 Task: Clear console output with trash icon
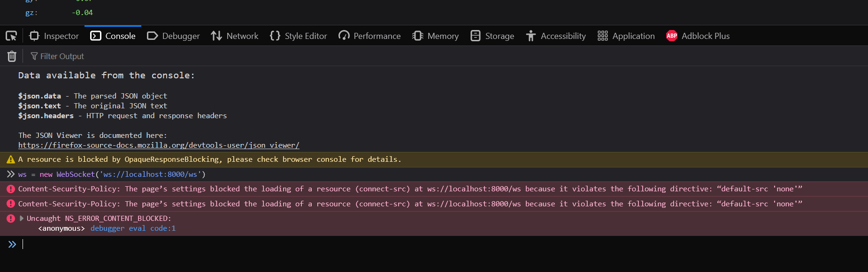pyautogui.click(x=12, y=56)
